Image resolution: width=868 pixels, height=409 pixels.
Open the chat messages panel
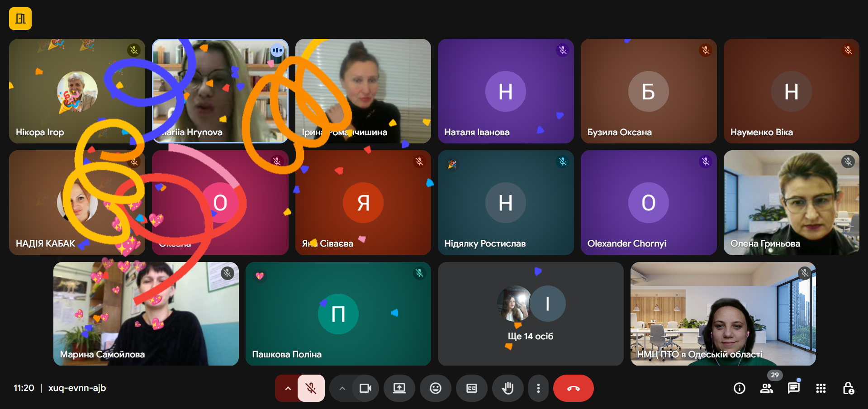click(793, 388)
